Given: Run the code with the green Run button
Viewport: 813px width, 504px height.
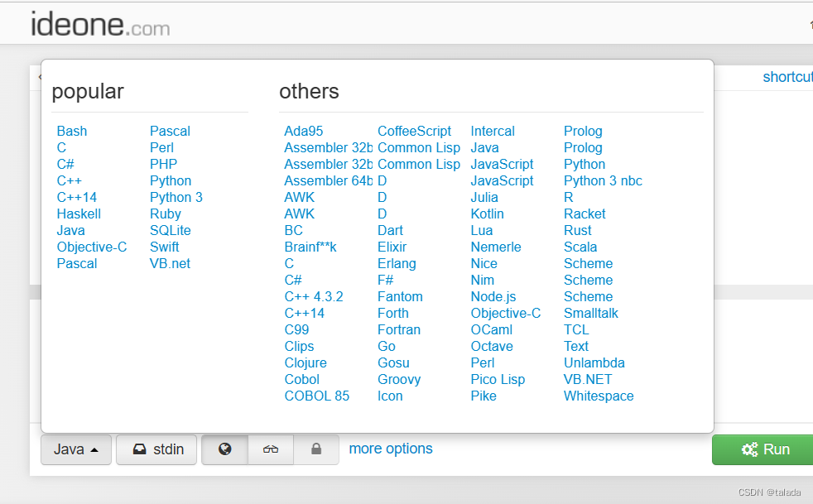Looking at the screenshot, I should [763, 449].
